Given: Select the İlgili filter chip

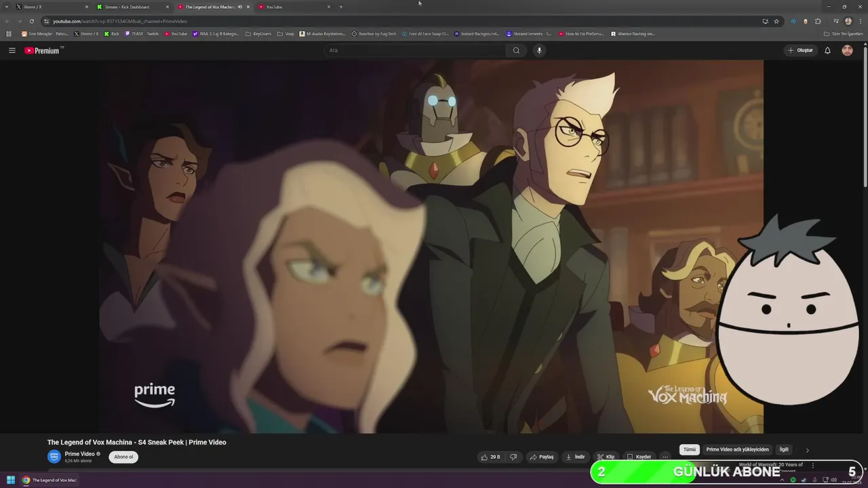Looking at the screenshot, I should click(x=784, y=449).
